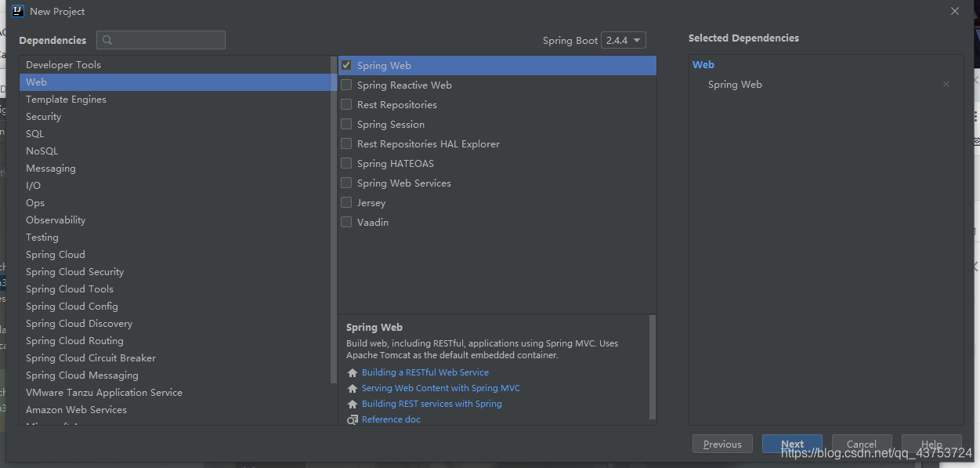Click the IntelliJ logo in the title bar
Screen dimensions: 980x468
click(x=18, y=11)
